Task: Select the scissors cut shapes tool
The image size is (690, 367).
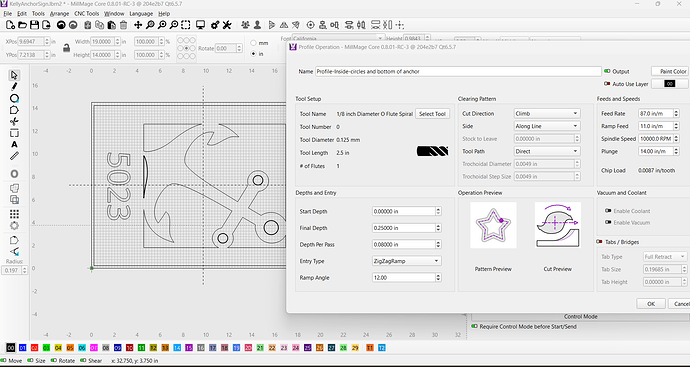Action: (15, 121)
